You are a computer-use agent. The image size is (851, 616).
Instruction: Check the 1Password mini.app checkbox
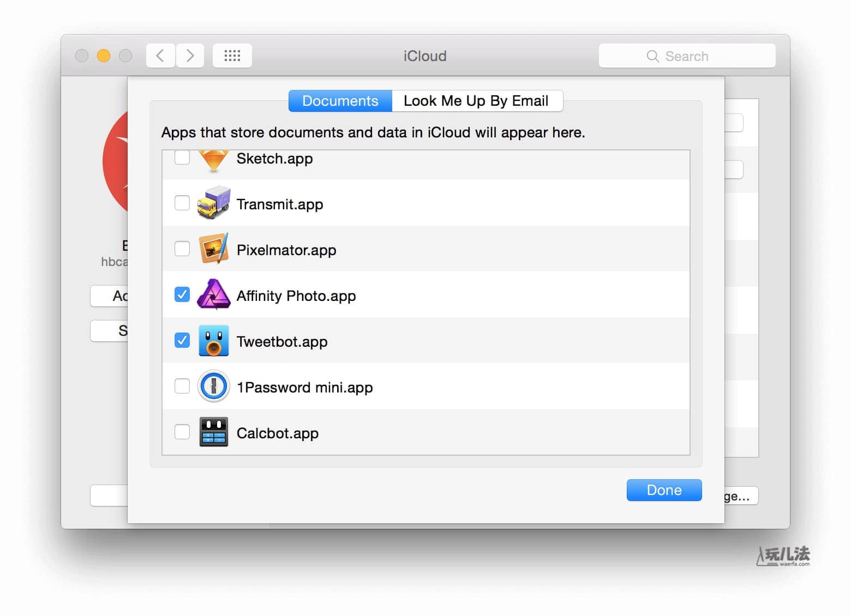pos(182,386)
